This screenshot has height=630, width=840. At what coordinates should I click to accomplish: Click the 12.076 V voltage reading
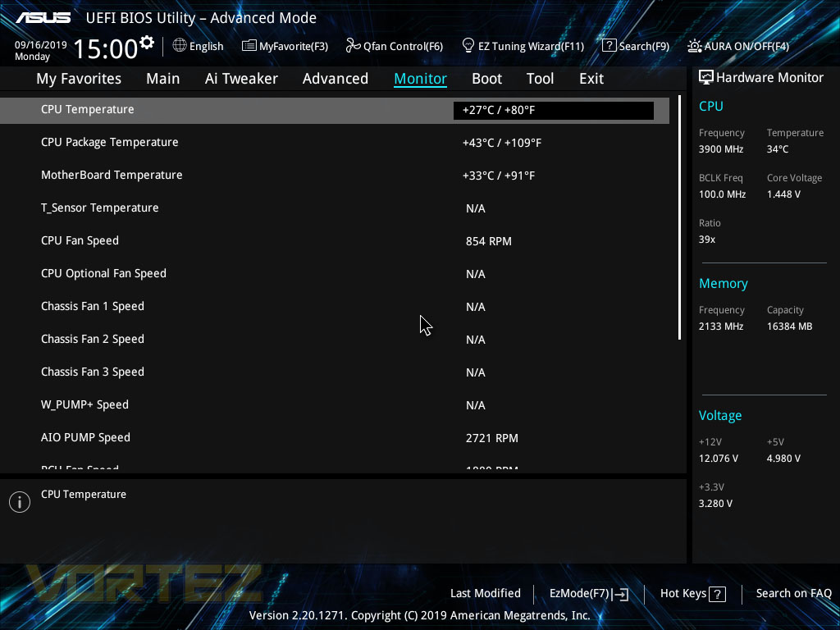pyautogui.click(x=718, y=459)
